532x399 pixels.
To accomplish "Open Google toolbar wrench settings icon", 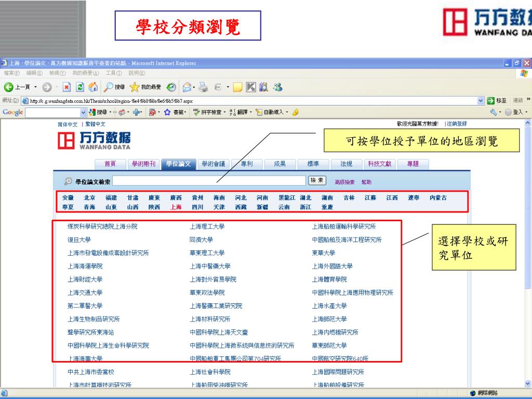I will coord(494,112).
